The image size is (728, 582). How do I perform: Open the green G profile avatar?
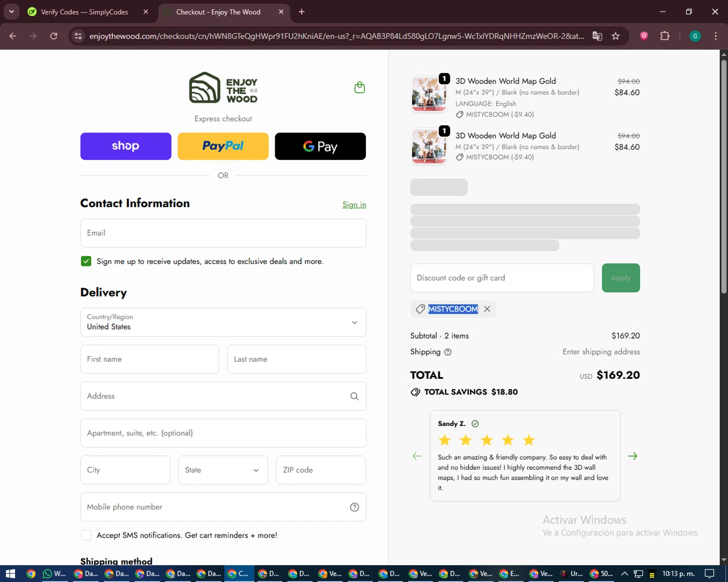[x=695, y=36]
